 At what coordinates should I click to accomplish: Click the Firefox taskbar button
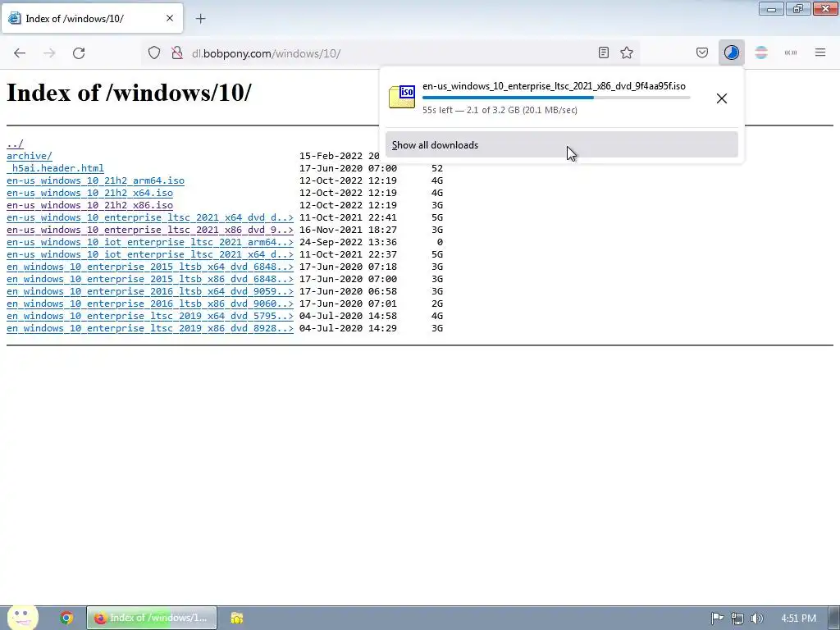[x=152, y=618]
